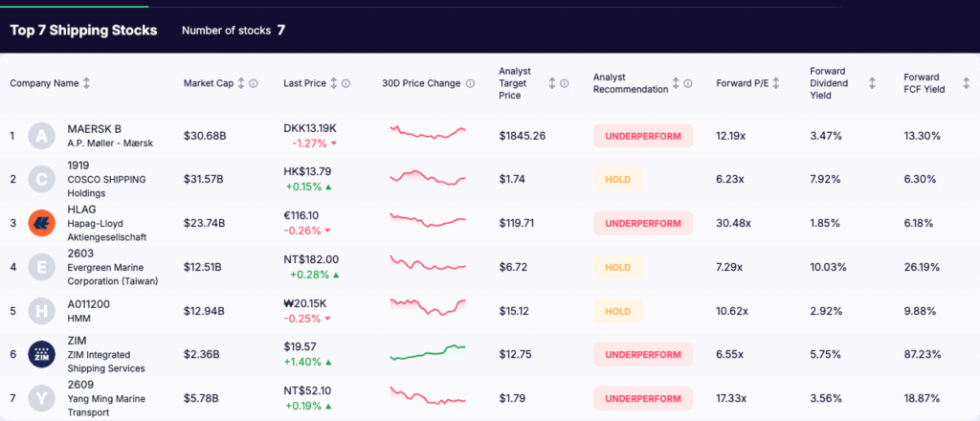Select the €116.10 last price
Image resolution: width=980 pixels, height=421 pixels.
pos(301,215)
